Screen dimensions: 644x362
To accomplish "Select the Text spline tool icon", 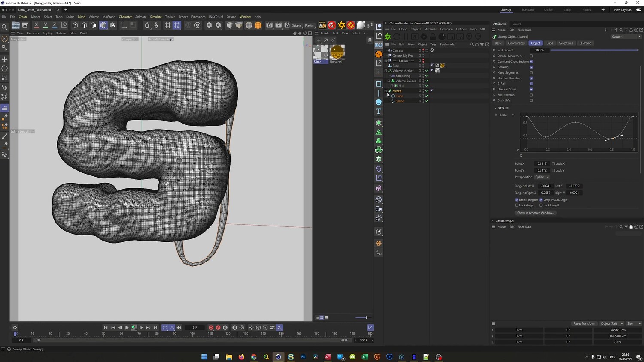I will pos(379,112).
